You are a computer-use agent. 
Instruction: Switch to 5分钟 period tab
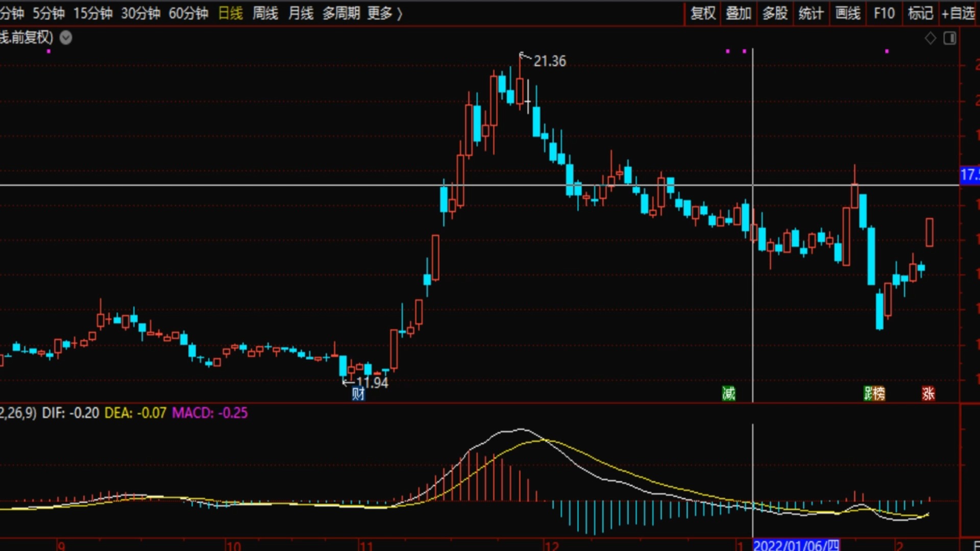tap(49, 13)
